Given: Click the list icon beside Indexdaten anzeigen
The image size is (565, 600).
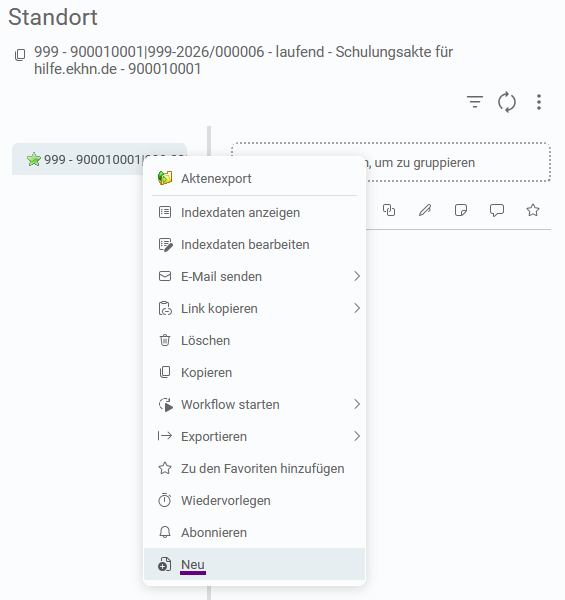Looking at the screenshot, I should tap(165, 212).
